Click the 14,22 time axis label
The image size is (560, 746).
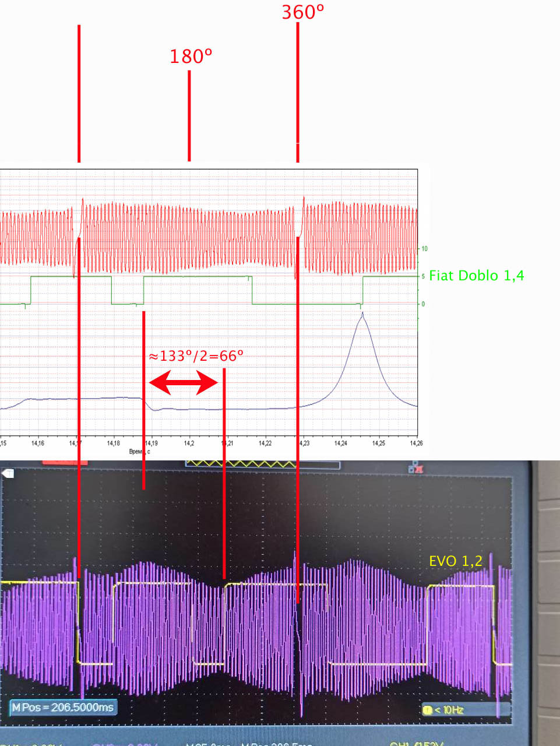pyautogui.click(x=265, y=444)
